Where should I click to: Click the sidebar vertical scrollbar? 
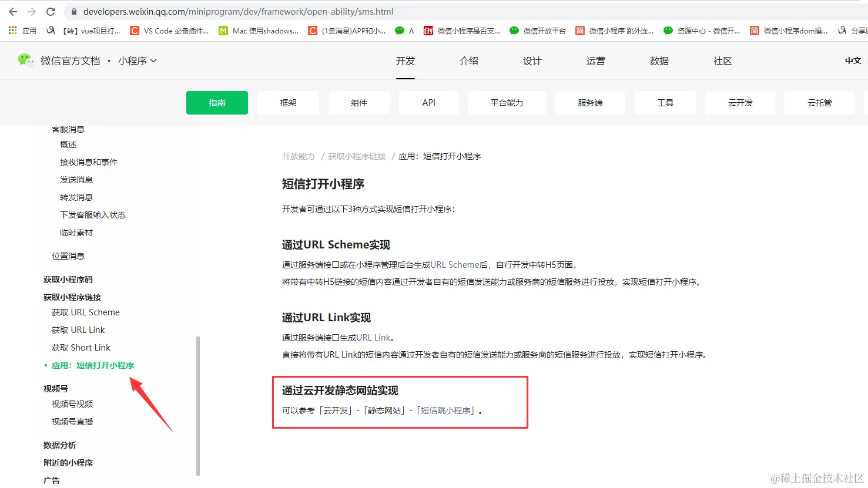[x=198, y=405]
